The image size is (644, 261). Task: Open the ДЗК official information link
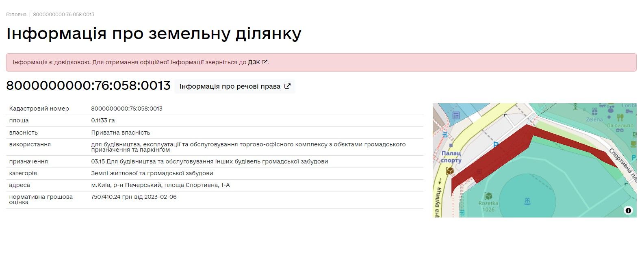tap(254, 63)
